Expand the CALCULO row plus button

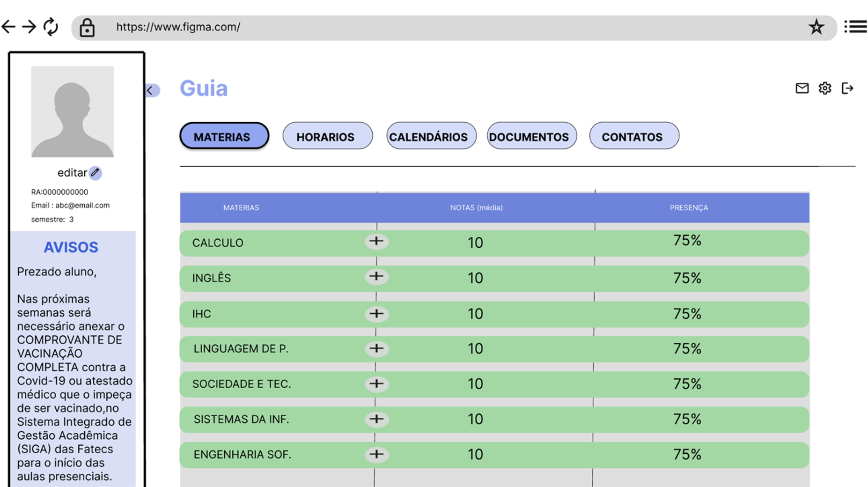tap(376, 242)
